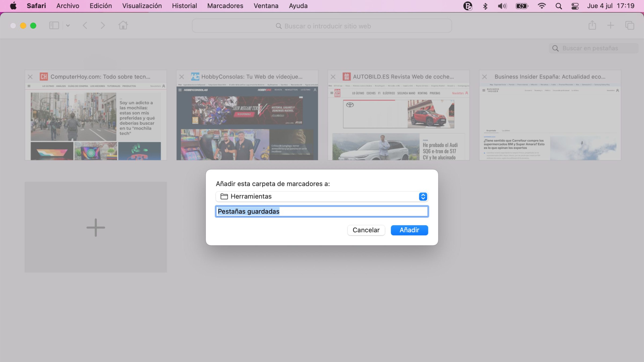This screenshot has width=644, height=362.
Task: Open Spotlight search in menu bar
Action: pyautogui.click(x=558, y=6)
